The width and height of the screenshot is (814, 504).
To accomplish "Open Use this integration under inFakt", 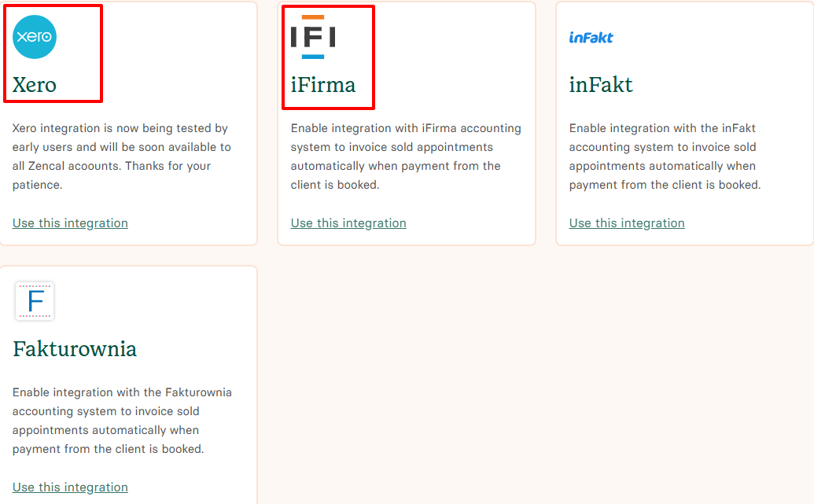I will (627, 223).
